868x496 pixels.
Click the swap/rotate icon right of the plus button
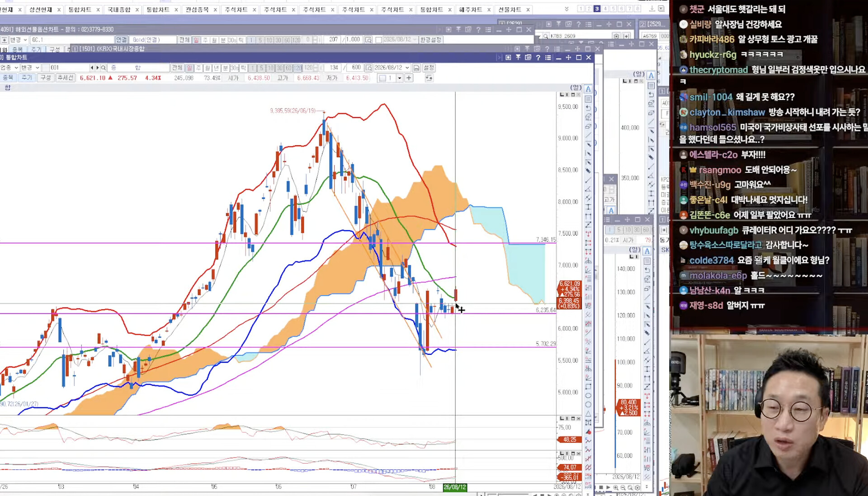click(429, 78)
